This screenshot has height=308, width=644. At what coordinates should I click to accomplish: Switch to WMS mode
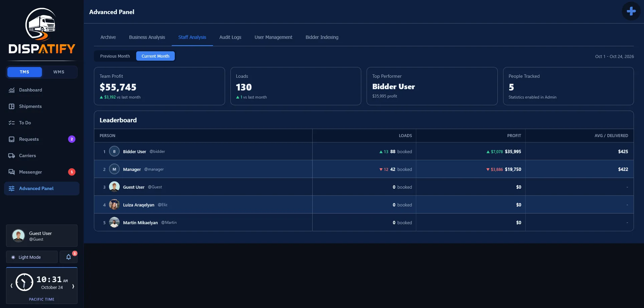59,72
